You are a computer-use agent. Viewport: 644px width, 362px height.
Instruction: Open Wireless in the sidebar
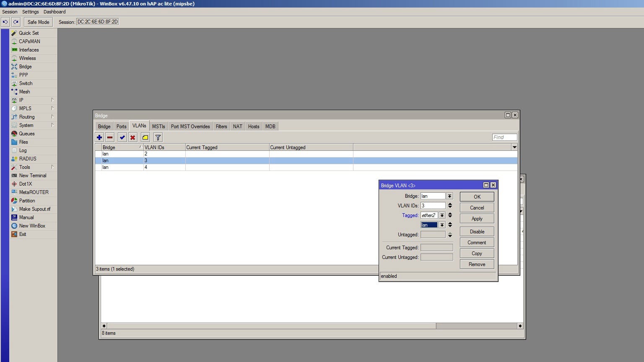tap(27, 58)
